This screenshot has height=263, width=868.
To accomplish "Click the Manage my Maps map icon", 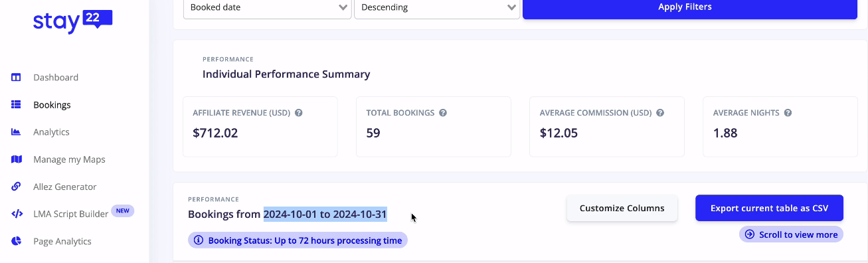I will point(17,159).
